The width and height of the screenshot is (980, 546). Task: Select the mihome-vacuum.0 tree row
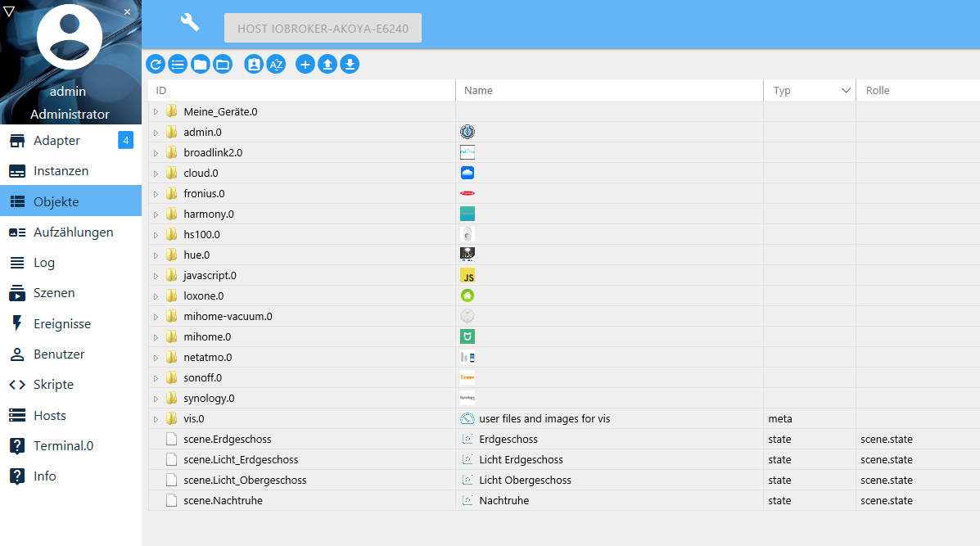tap(564, 316)
